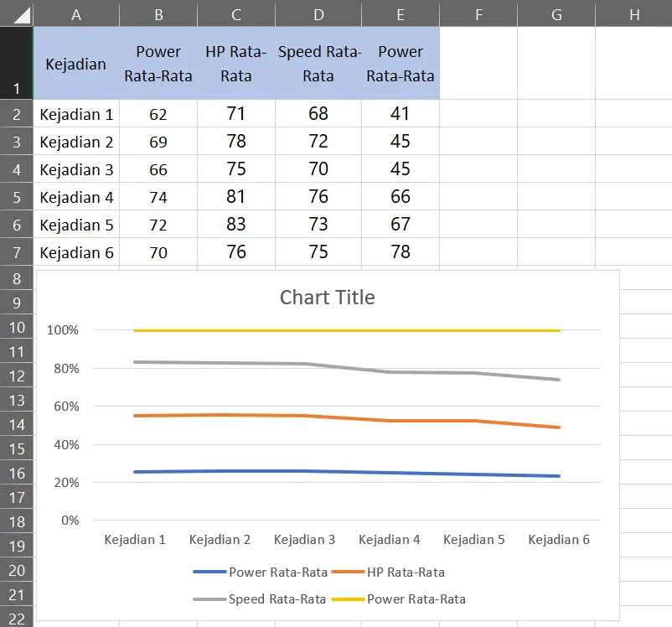Select row 1 header

(x=16, y=63)
